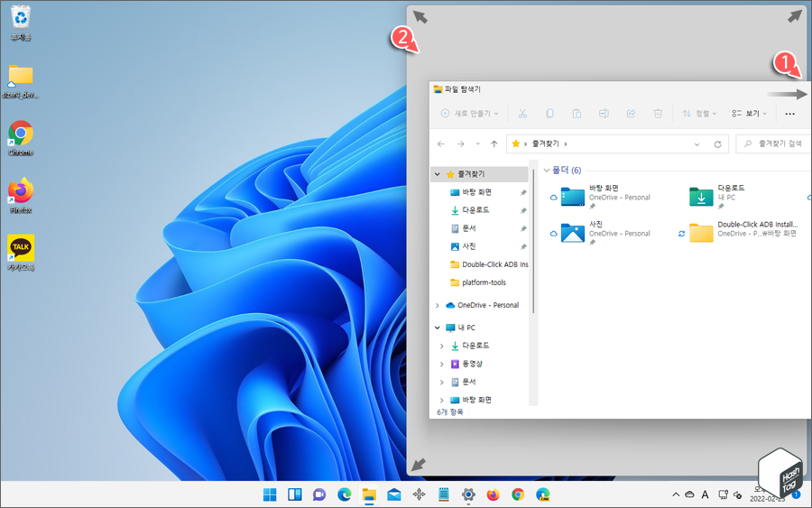Collapse the 즐겨찾기 tree node

tap(438, 174)
